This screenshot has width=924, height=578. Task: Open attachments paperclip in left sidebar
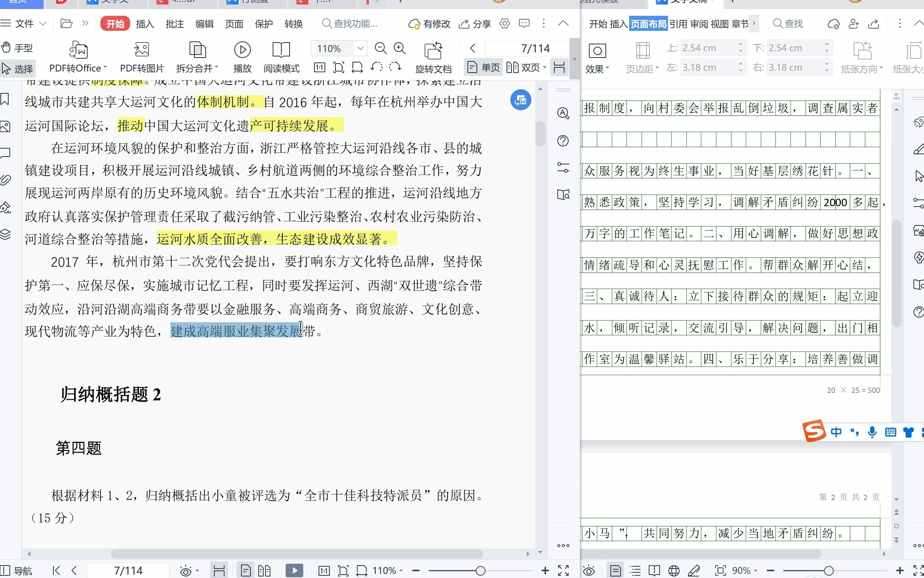click(5, 180)
